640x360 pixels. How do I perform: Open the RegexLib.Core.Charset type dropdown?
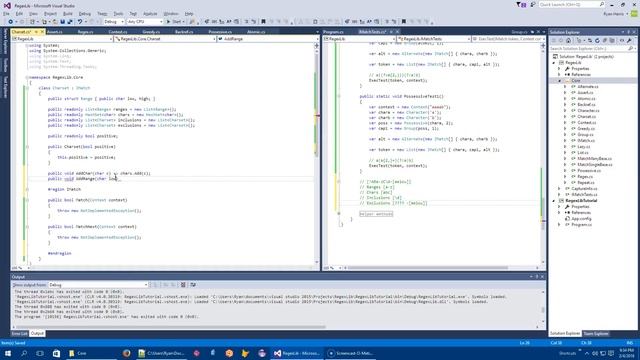[165, 39]
